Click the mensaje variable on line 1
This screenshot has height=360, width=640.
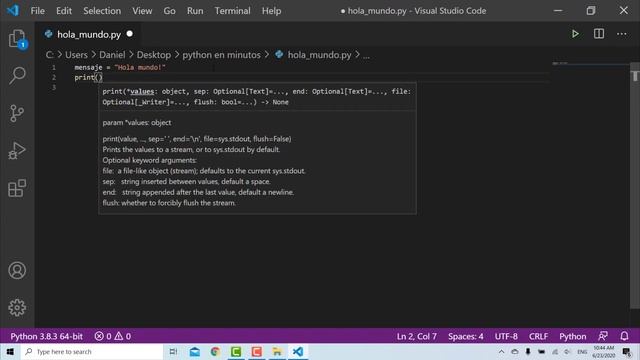click(88, 67)
